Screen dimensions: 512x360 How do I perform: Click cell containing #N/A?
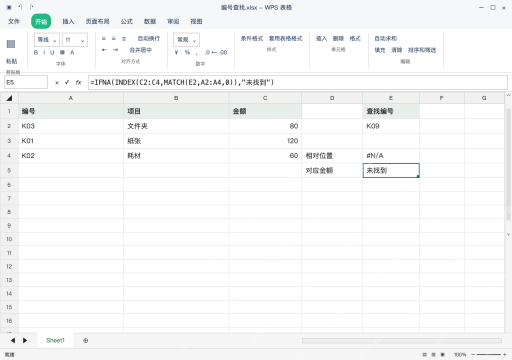click(391, 156)
